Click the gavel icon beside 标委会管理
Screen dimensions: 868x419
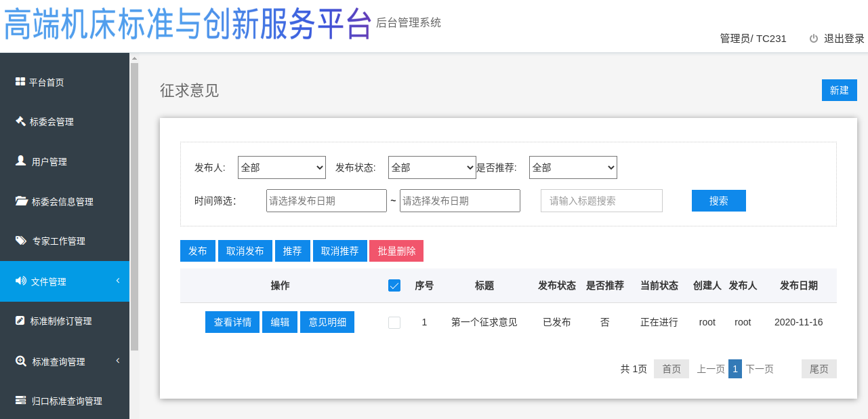click(x=20, y=121)
